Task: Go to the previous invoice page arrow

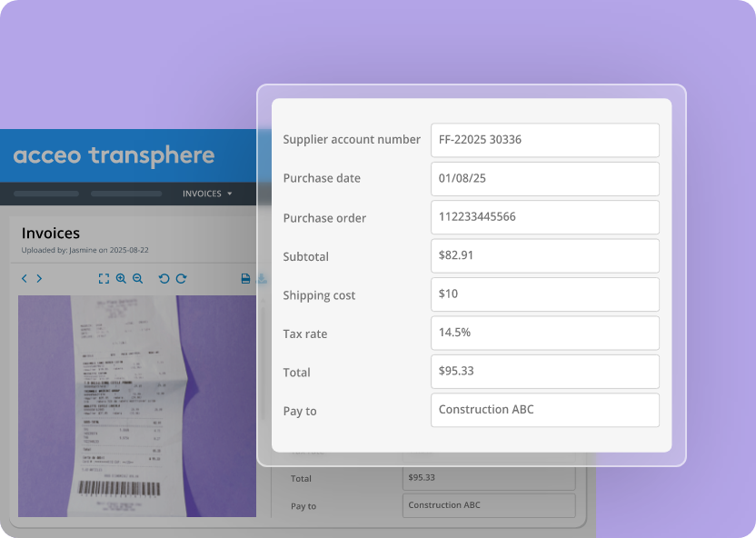Action: [x=25, y=278]
